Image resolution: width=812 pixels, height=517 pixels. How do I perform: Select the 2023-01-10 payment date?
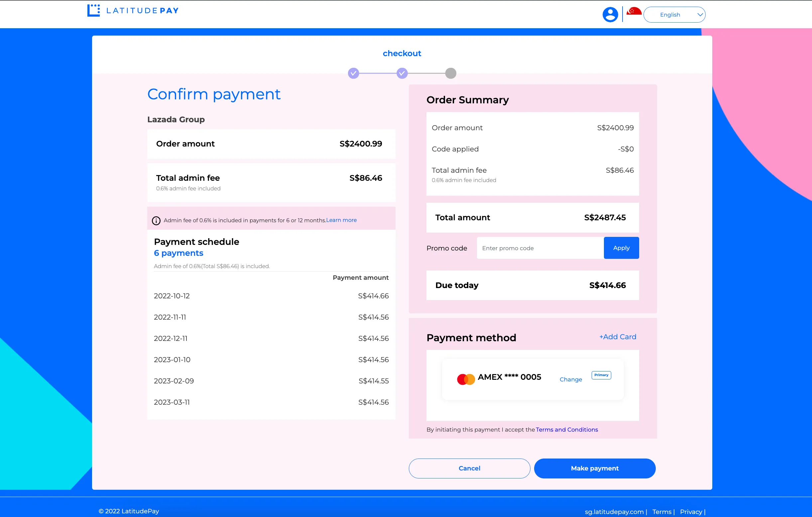click(172, 360)
